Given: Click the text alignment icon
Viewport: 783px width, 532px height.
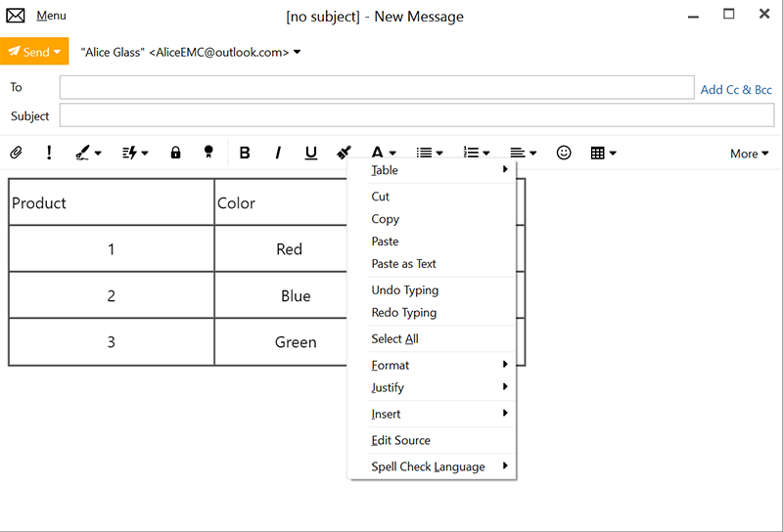Looking at the screenshot, I should pyautogui.click(x=518, y=153).
